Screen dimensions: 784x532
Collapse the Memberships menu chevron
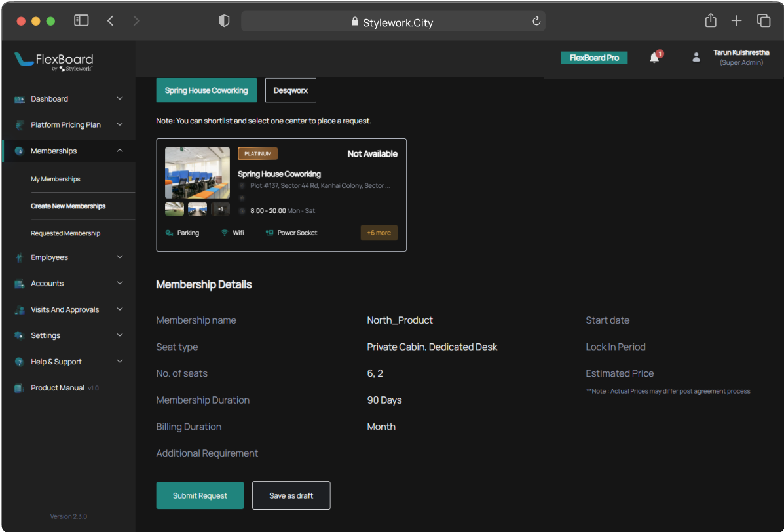pos(119,151)
